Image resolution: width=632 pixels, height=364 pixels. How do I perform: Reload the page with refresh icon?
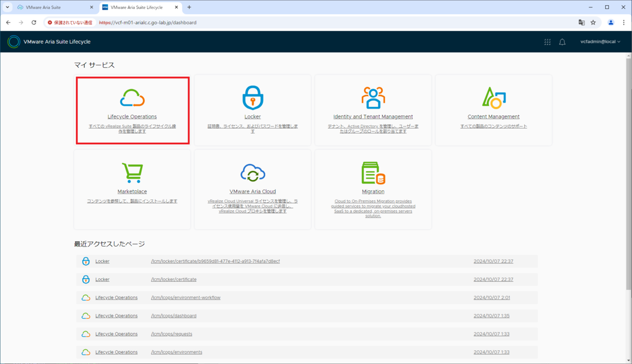[x=34, y=23]
